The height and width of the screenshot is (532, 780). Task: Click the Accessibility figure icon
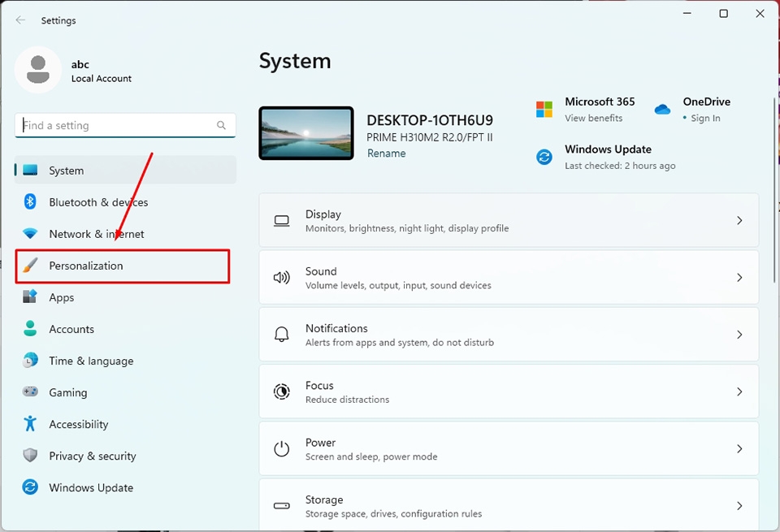click(30, 424)
